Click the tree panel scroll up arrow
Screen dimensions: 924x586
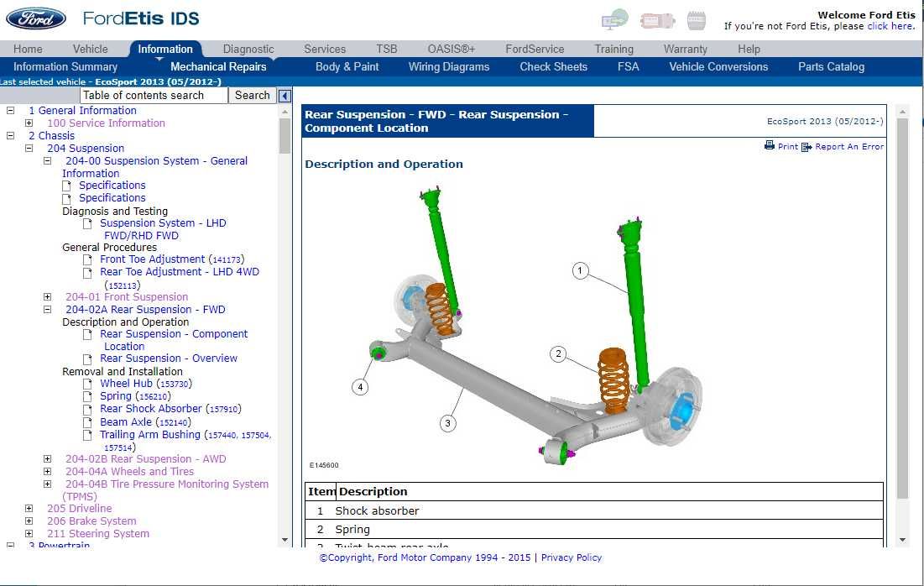point(285,112)
